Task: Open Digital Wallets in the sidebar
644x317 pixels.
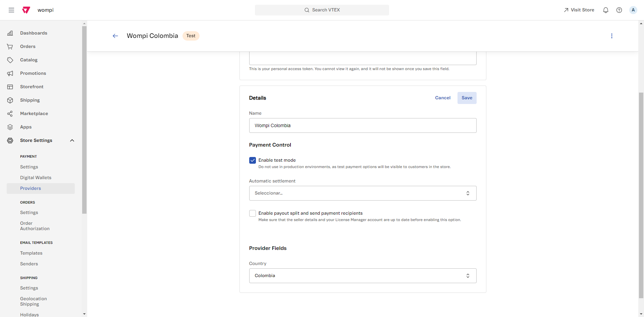Action: pos(36,178)
